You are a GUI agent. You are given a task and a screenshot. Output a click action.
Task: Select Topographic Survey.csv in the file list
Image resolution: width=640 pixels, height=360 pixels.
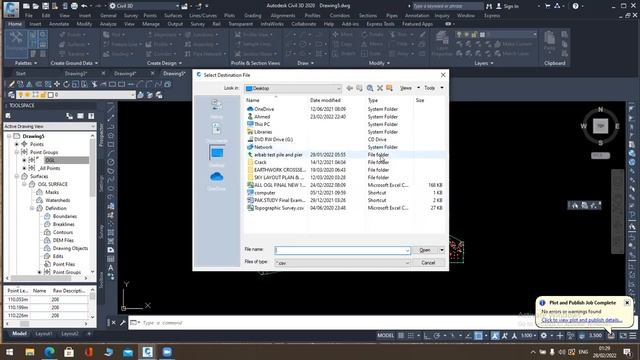[x=279, y=208]
